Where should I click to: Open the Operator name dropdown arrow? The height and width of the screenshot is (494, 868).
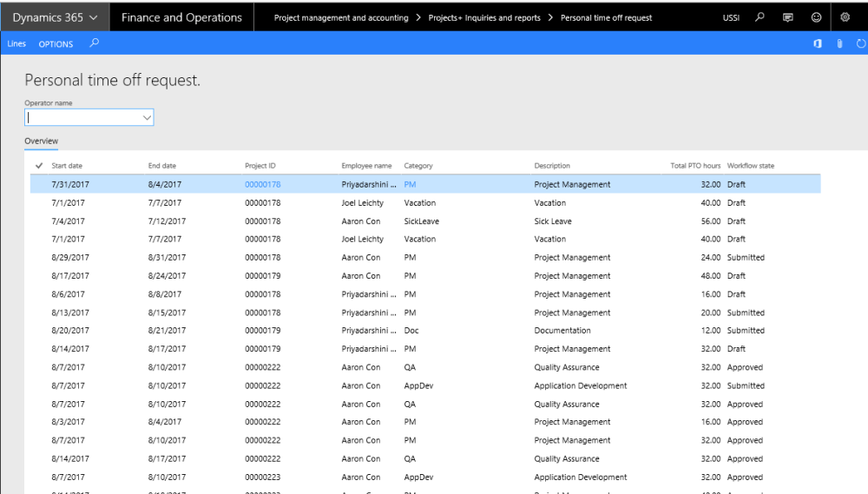(147, 117)
